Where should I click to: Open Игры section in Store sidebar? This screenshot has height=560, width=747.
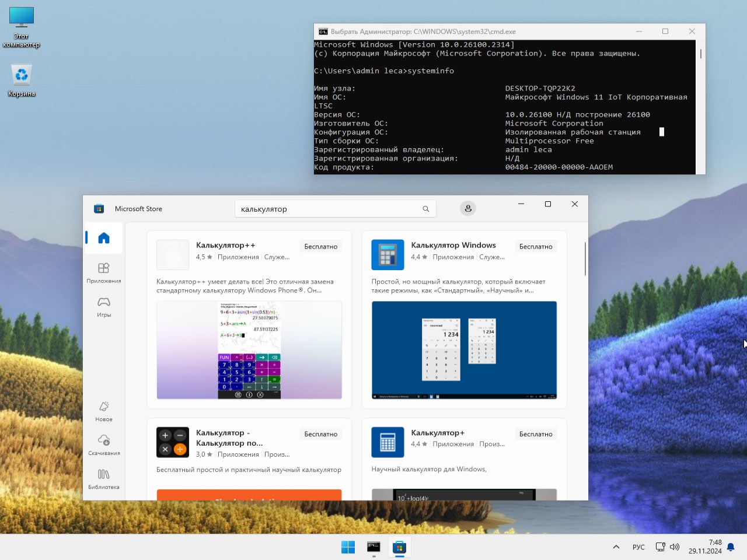pyautogui.click(x=104, y=306)
